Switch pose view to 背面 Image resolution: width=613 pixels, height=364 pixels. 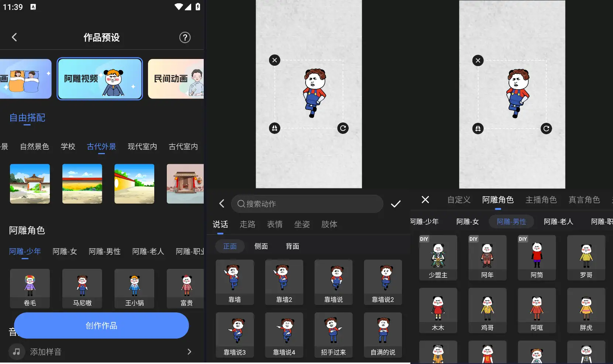tap(292, 246)
